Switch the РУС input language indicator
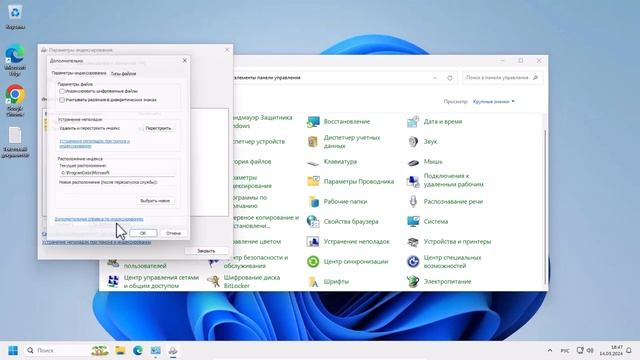The image size is (640, 360). (x=565, y=351)
